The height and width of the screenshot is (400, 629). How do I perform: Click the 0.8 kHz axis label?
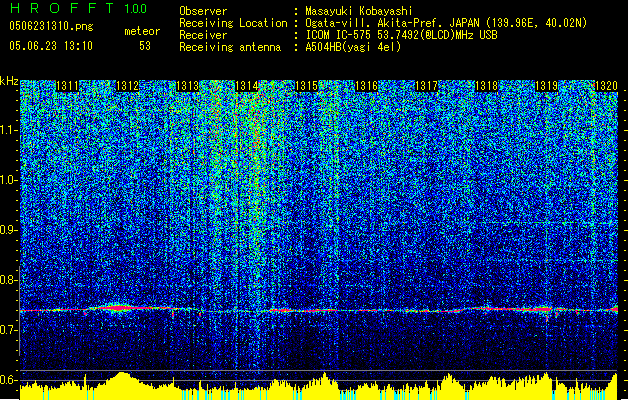9,280
